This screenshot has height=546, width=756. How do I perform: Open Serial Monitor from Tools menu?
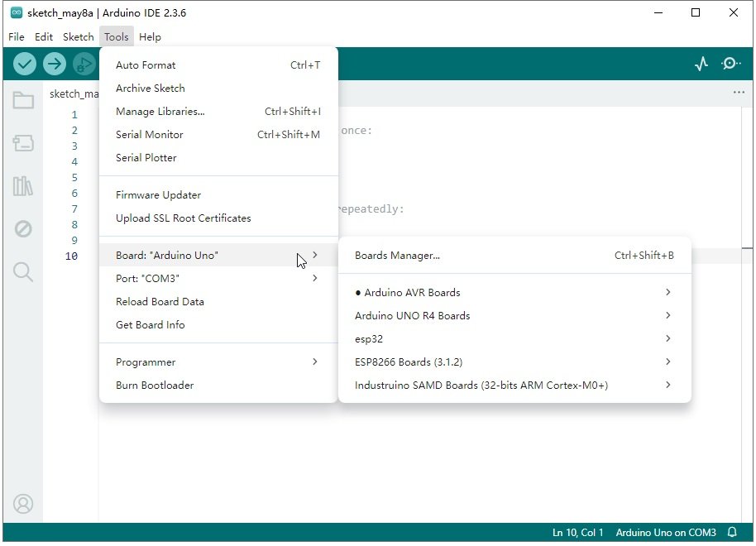pos(218,135)
